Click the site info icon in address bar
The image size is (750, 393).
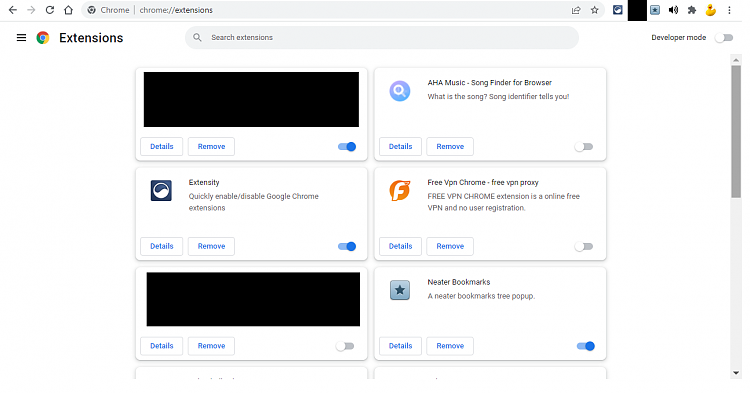[91, 10]
